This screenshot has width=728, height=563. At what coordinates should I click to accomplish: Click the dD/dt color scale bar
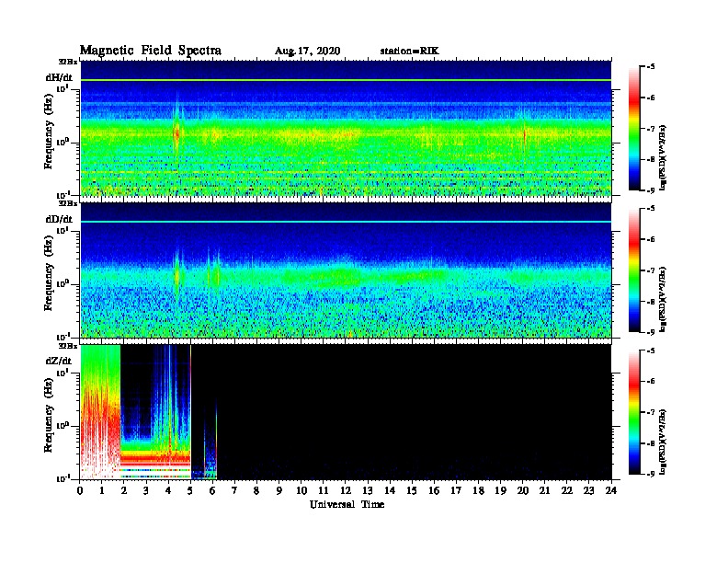pyautogui.click(x=634, y=270)
